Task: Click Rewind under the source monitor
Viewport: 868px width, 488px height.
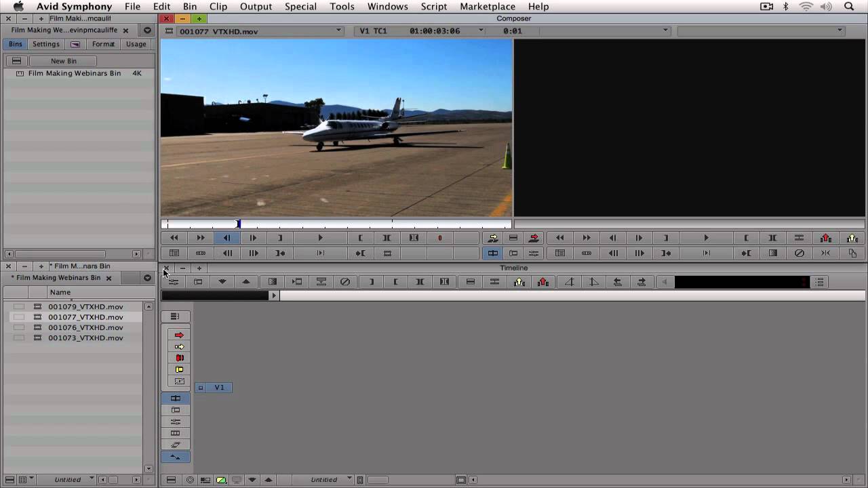Action: pos(174,238)
